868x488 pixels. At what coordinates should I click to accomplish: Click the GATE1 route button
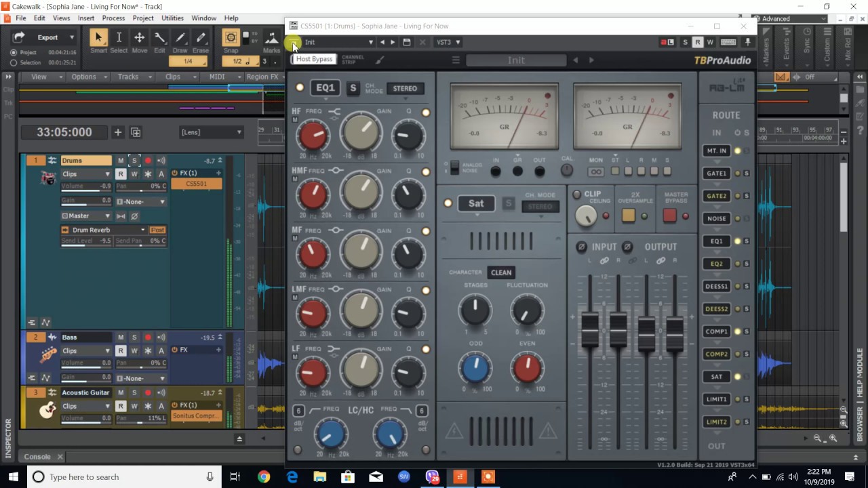pos(717,174)
